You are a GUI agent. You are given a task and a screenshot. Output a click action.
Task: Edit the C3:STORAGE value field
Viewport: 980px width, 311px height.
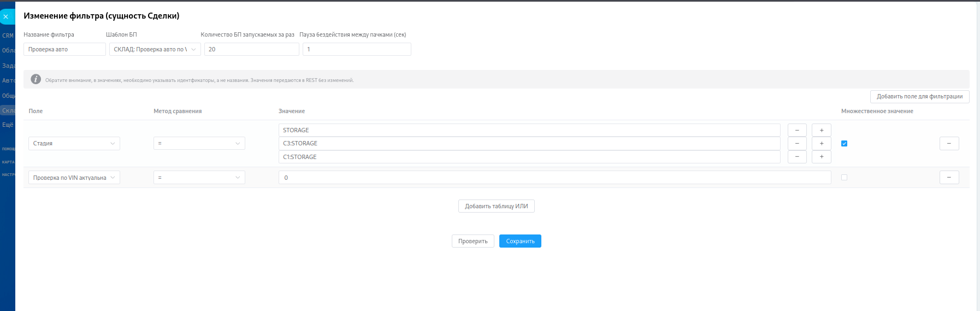pos(529,143)
